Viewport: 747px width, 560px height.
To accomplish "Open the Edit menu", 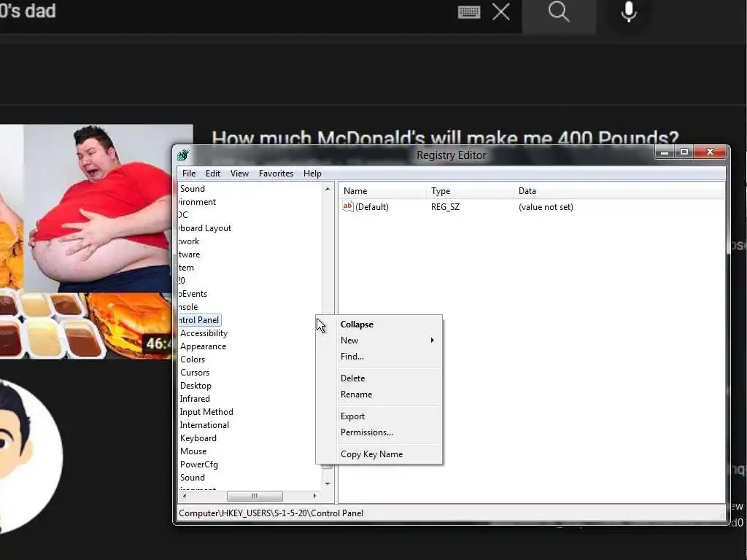I will pos(213,174).
